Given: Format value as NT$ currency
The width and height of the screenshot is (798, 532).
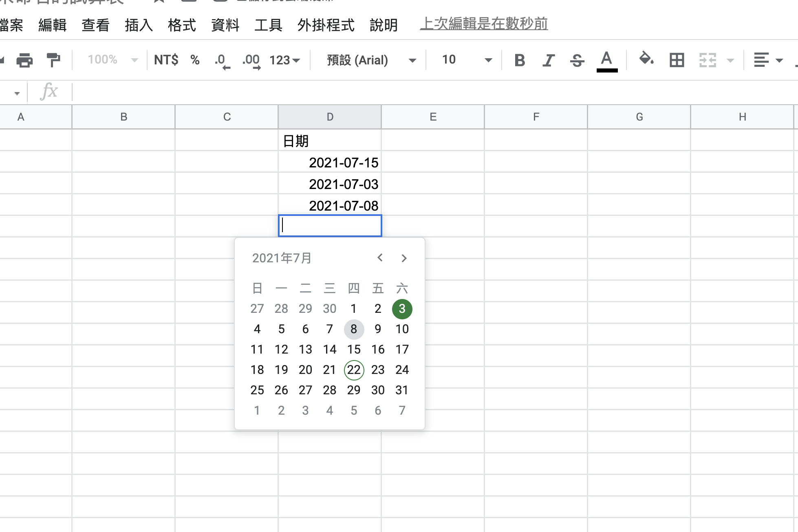Looking at the screenshot, I should coord(165,60).
